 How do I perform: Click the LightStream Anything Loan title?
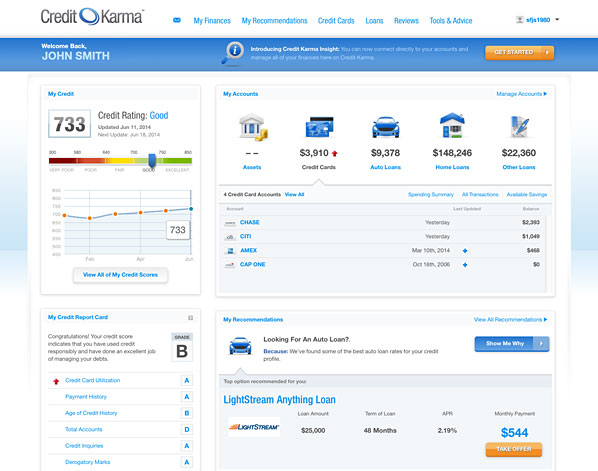pos(279,400)
